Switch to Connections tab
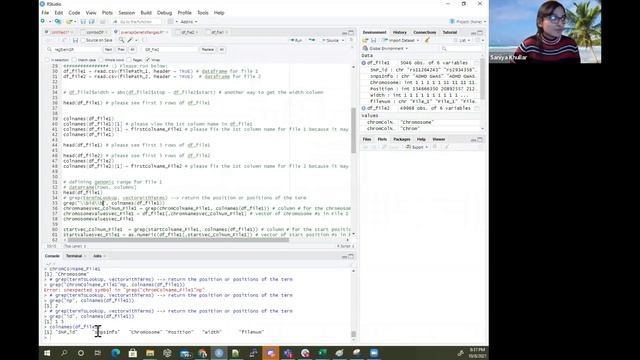Image resolution: width=640 pixels, height=360 pixels. [x=424, y=32]
